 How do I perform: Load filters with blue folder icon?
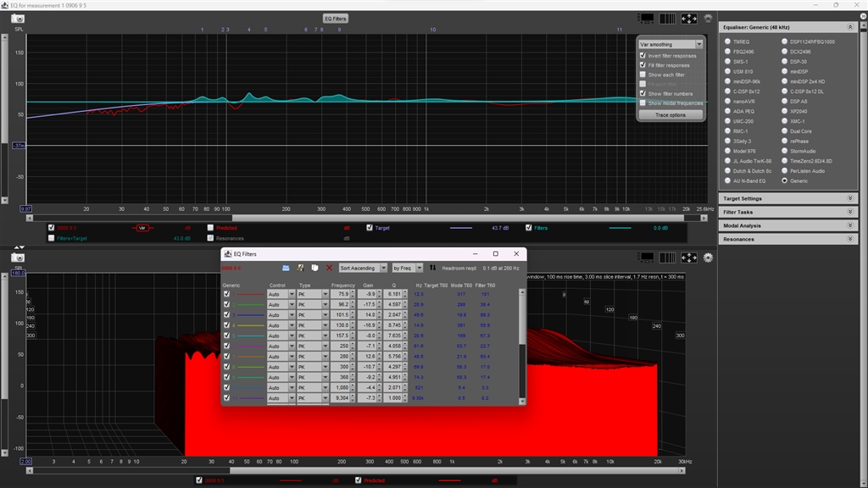click(286, 268)
